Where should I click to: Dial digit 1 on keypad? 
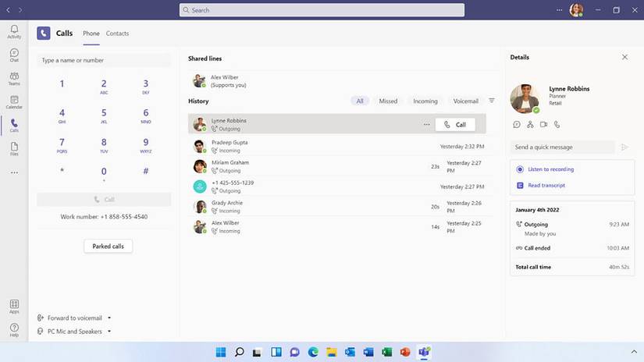point(62,84)
